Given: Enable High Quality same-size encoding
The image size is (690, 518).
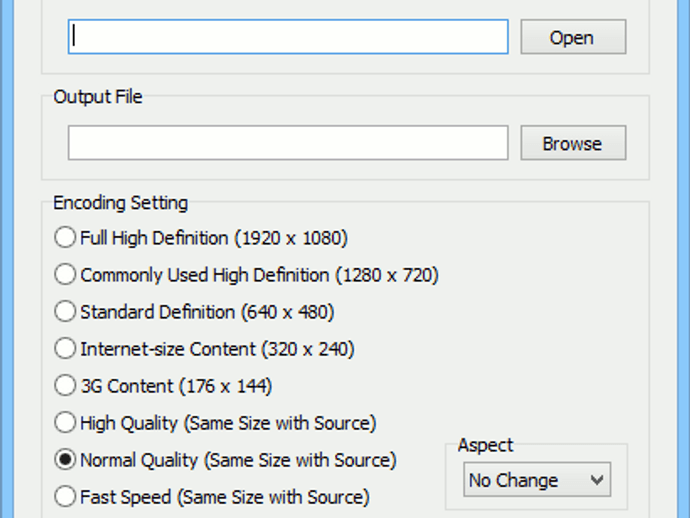Looking at the screenshot, I should coord(65,423).
